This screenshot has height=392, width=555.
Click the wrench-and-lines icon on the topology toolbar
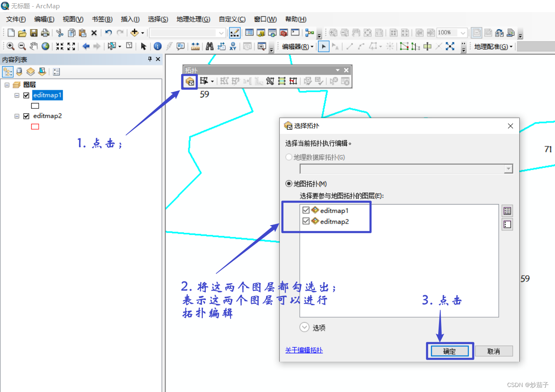(270, 81)
